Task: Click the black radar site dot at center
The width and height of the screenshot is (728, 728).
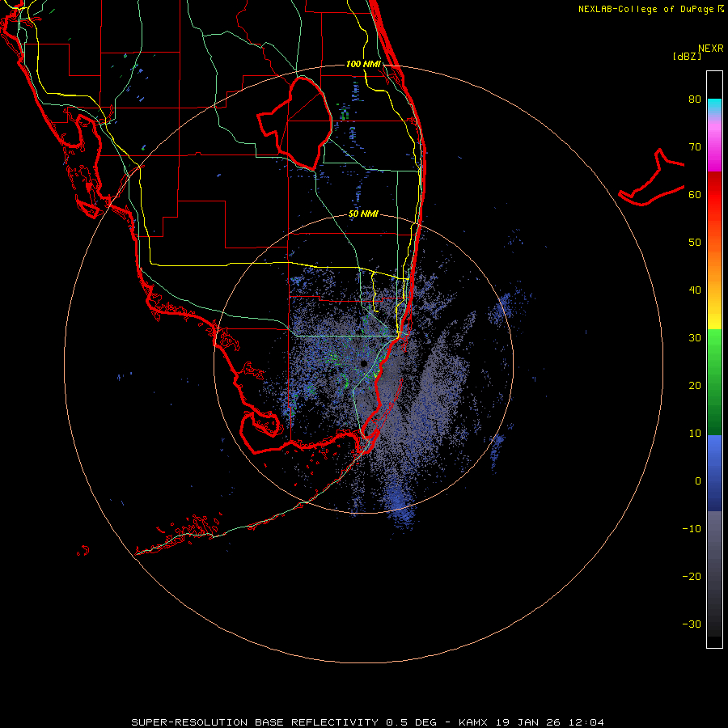Action: pos(364,363)
